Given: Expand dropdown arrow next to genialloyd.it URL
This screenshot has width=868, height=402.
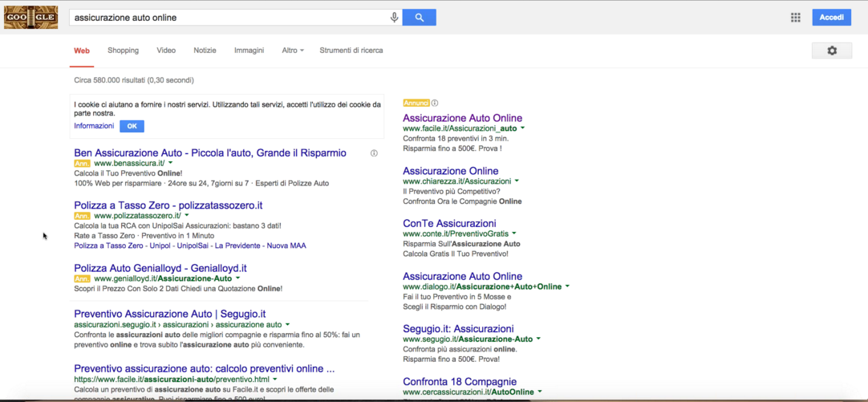Looking at the screenshot, I should 237,278.
